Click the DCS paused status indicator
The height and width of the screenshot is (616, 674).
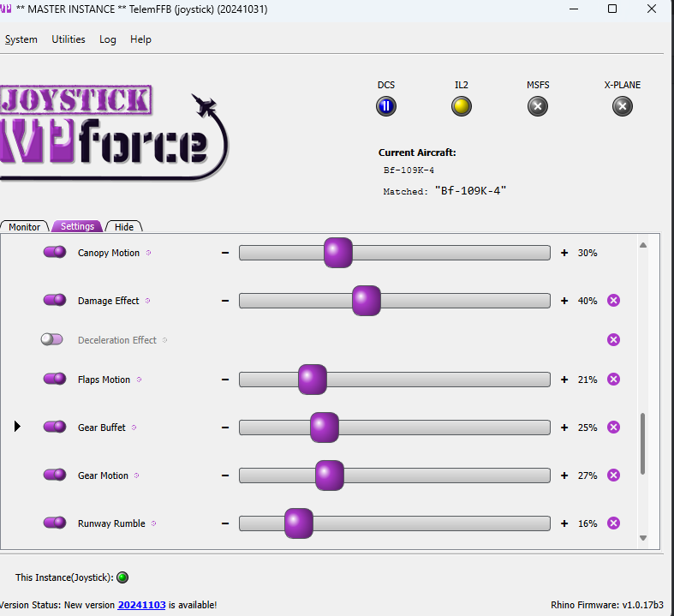pyautogui.click(x=386, y=106)
